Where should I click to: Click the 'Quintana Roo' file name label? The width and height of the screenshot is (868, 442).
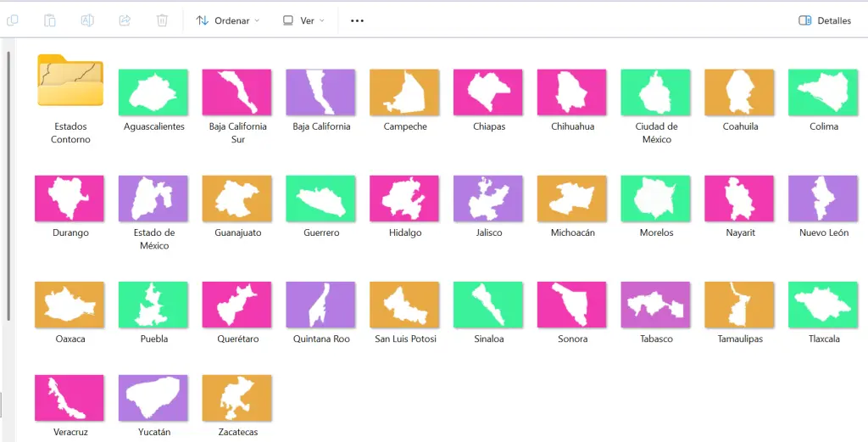pos(321,339)
